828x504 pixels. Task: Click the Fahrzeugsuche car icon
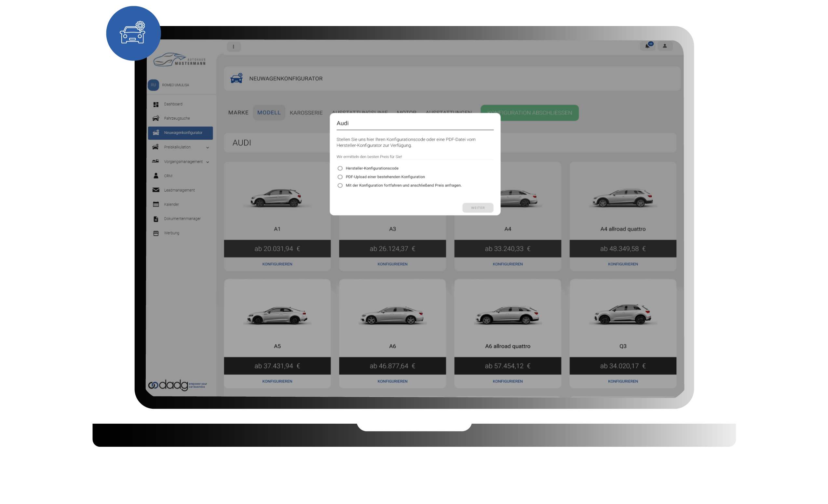coord(156,119)
